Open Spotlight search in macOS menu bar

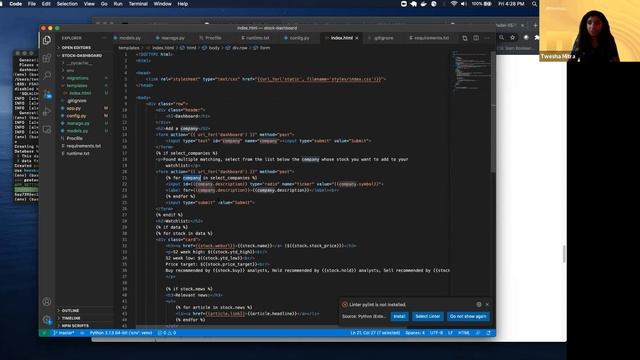[534, 4]
